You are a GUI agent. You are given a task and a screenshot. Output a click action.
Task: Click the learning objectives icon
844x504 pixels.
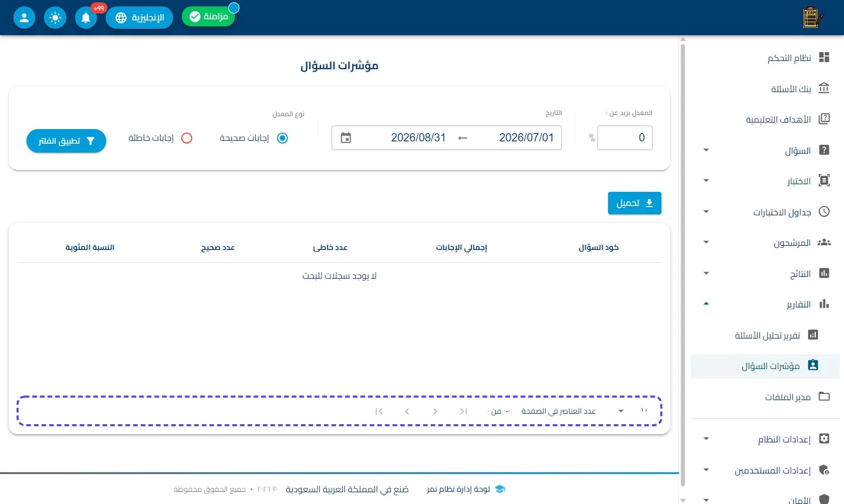coord(824,119)
